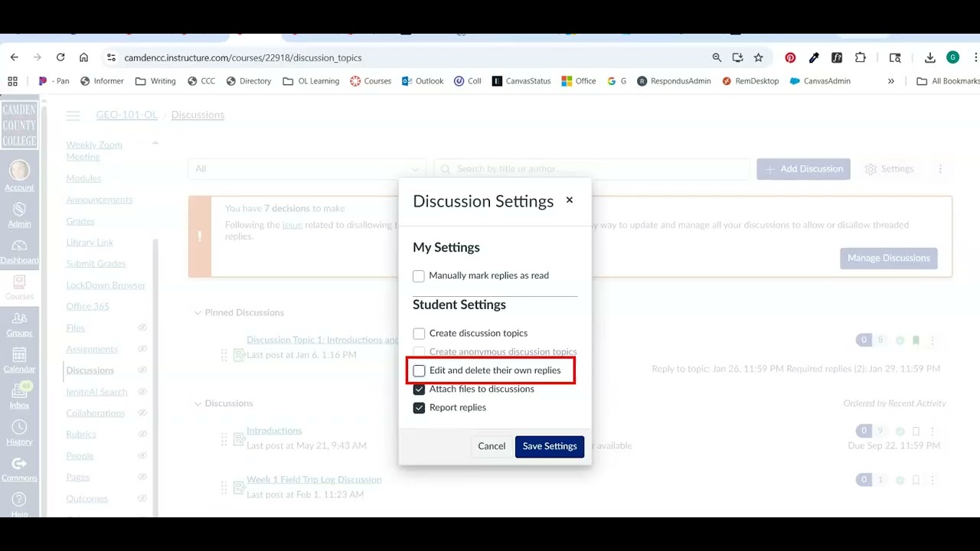
Task: Collapse the Discussions section
Action: click(x=198, y=403)
